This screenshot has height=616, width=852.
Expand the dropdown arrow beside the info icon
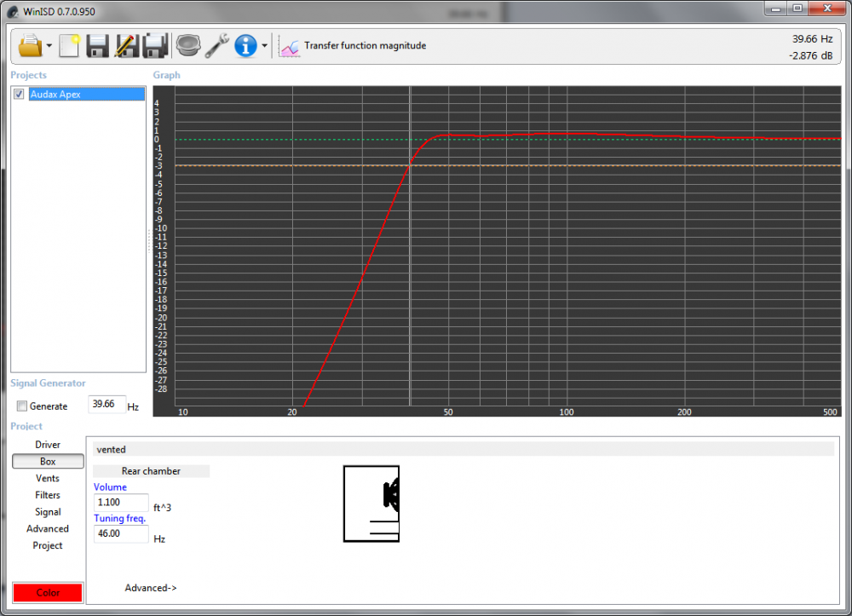[x=265, y=46]
